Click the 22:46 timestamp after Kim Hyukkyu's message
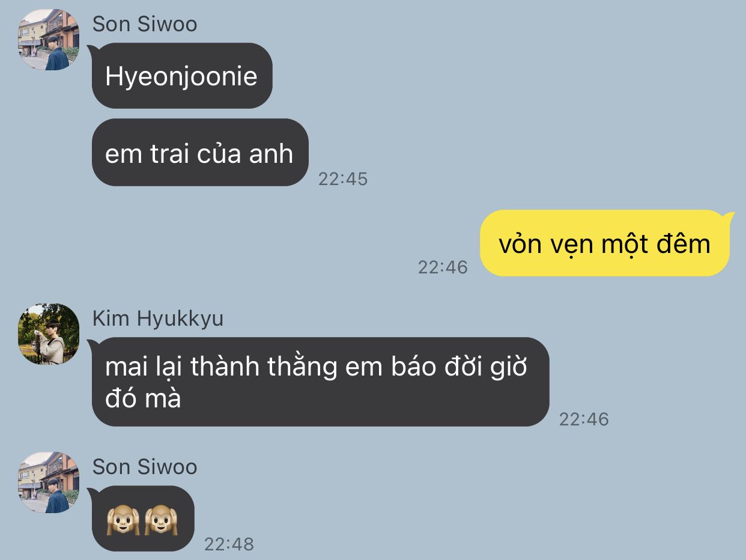 pyautogui.click(x=584, y=419)
